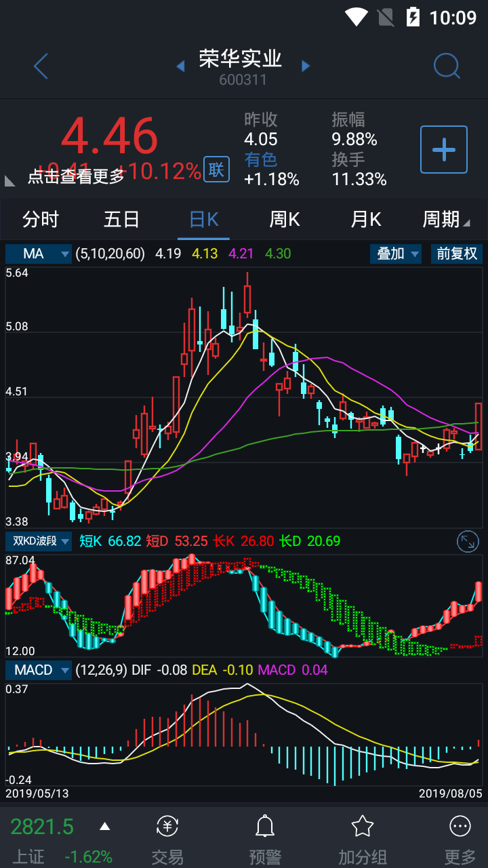
Task: Tap the 上证 index value 2821.5
Action: click(x=42, y=827)
